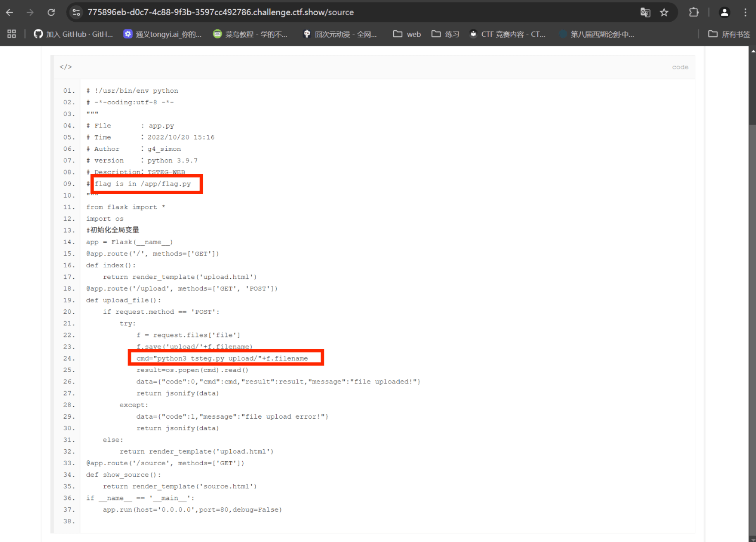Open the profile avatar icon
The width and height of the screenshot is (756, 542).
pos(724,12)
